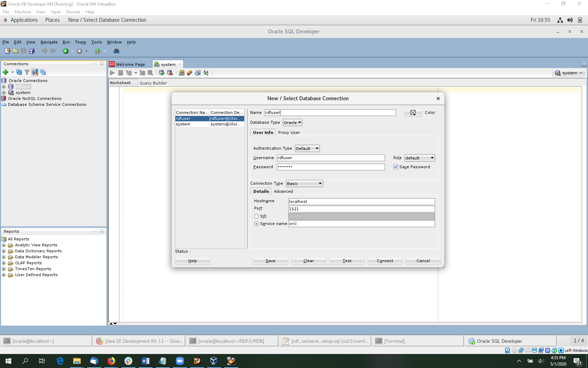Save all files with the Save All icon
Viewport: 588px width, 368px height.
pyautogui.click(x=32, y=51)
